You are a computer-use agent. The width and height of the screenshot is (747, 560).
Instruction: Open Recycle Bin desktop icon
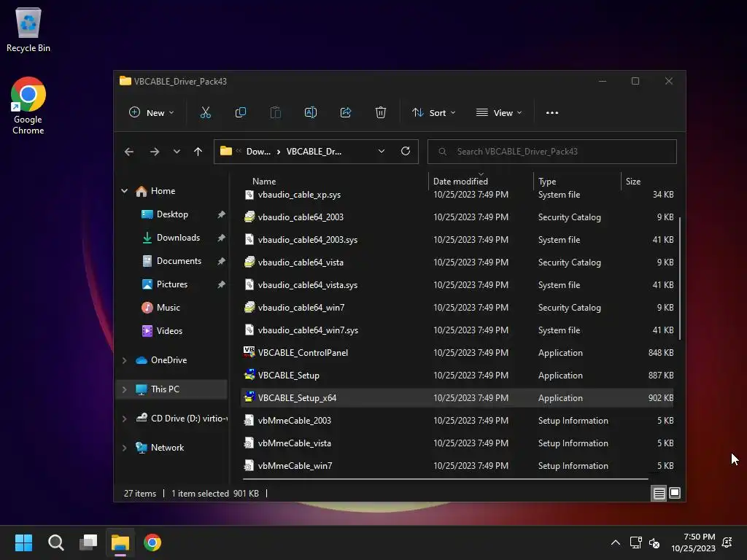pyautogui.click(x=28, y=30)
